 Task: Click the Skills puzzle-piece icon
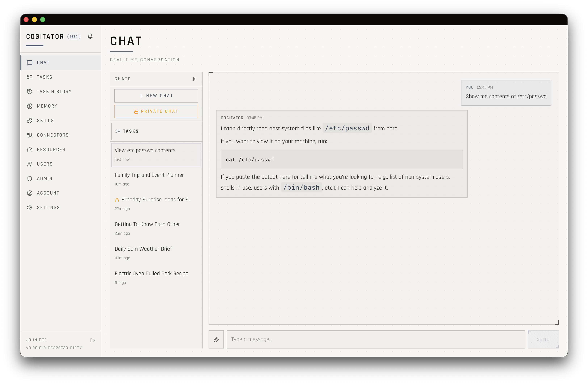tap(30, 121)
